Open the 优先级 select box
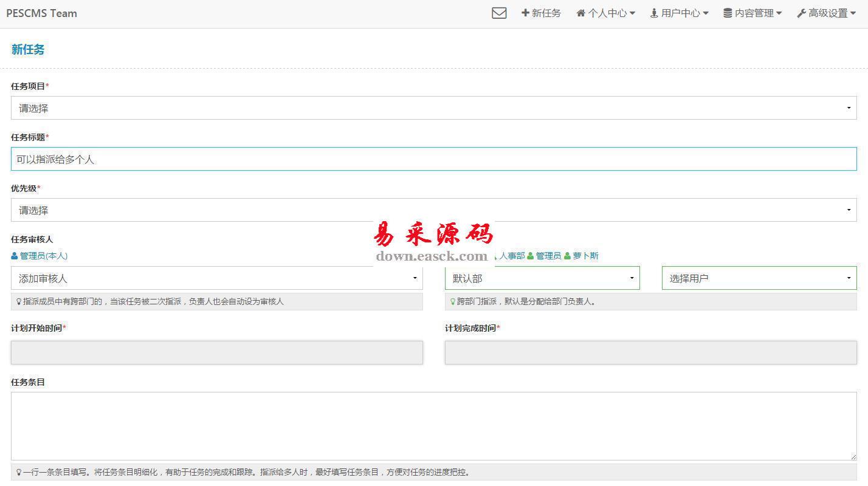Image resolution: width=868 pixels, height=486 pixels. coord(433,210)
